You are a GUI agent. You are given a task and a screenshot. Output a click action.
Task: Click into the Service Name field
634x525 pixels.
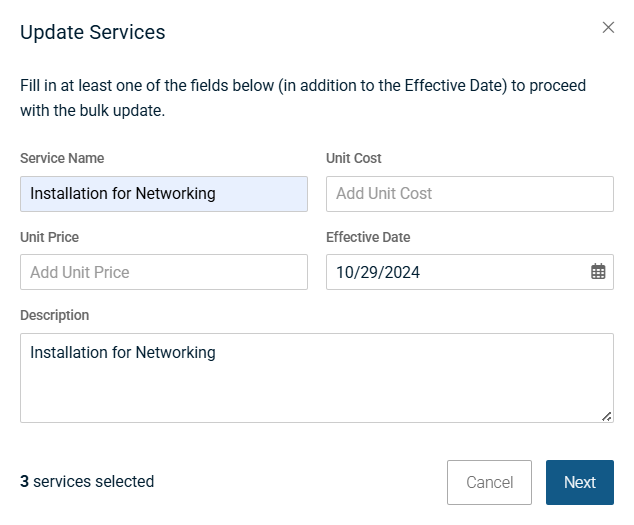click(x=164, y=194)
